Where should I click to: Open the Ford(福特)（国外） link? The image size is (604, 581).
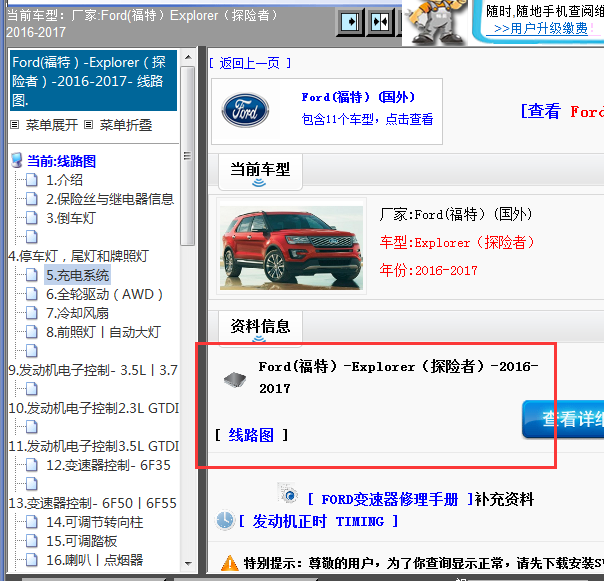(x=358, y=97)
